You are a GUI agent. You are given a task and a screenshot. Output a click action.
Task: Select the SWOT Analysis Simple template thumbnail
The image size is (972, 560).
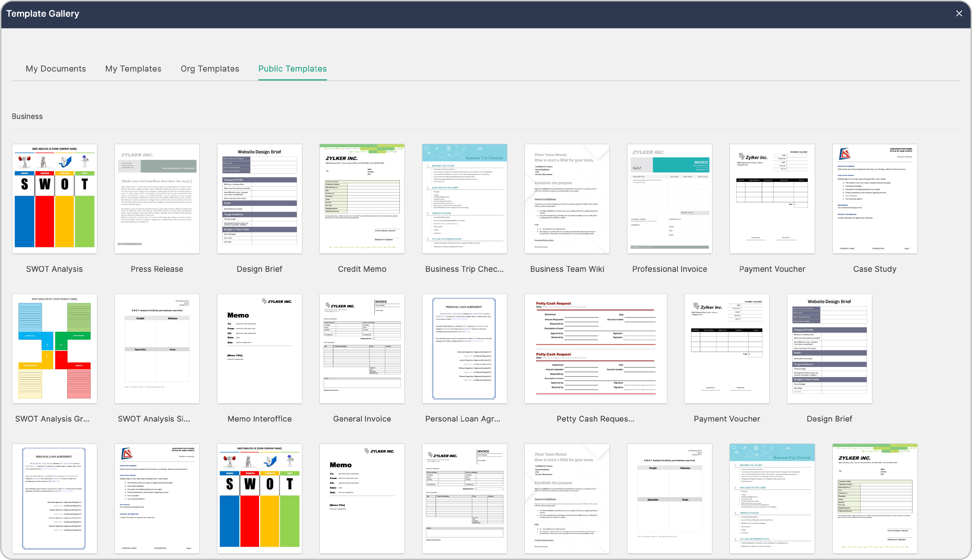(157, 349)
